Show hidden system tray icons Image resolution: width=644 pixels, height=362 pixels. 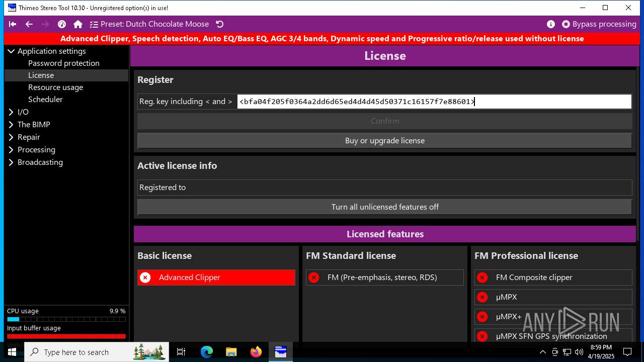(x=543, y=352)
